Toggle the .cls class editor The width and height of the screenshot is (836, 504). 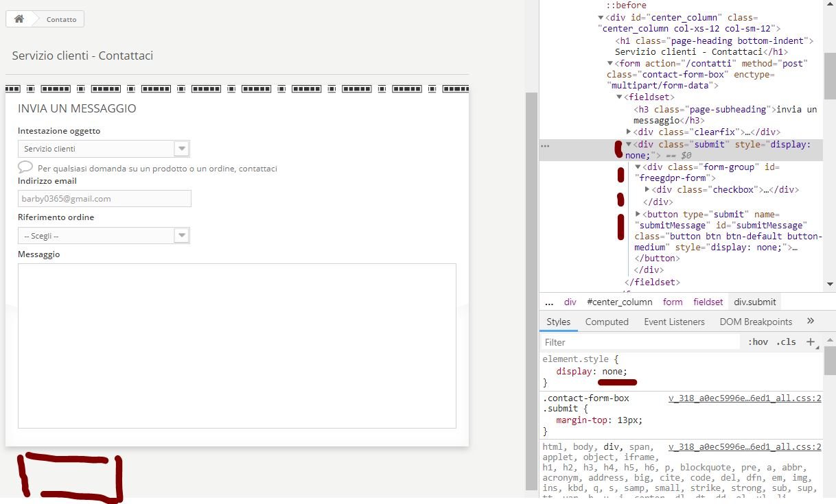click(786, 341)
